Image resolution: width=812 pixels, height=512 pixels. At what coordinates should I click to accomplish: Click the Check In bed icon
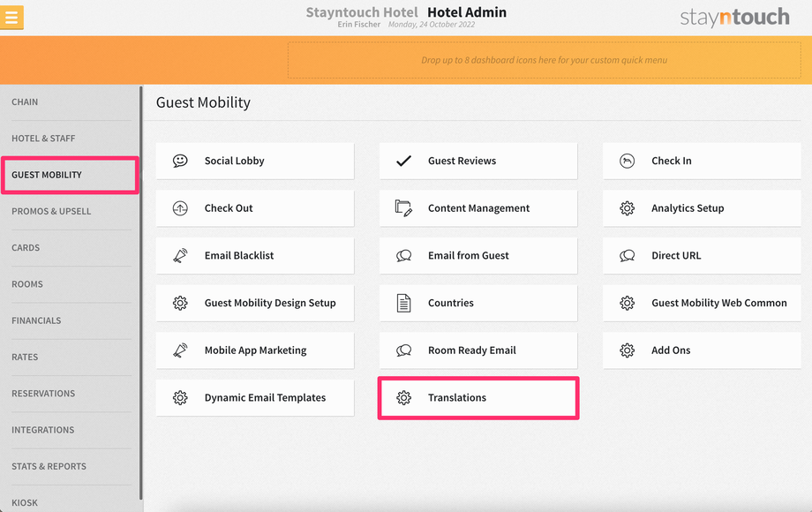(628, 161)
